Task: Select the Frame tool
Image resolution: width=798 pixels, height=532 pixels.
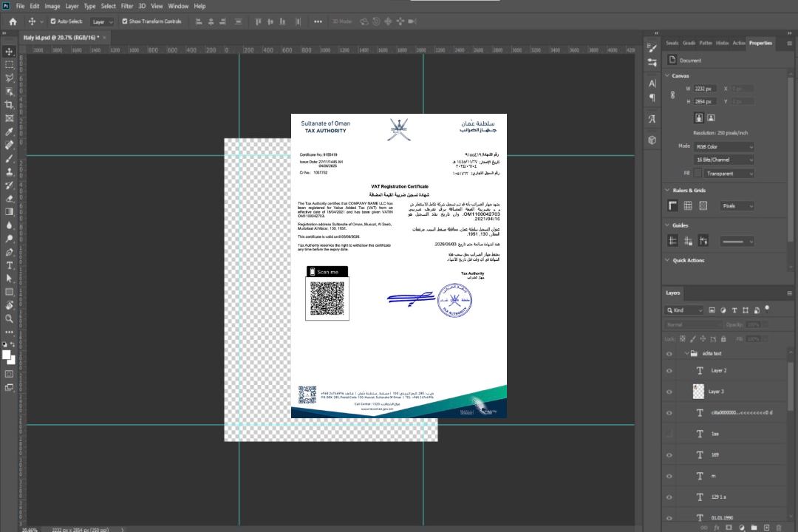Action: [9, 118]
